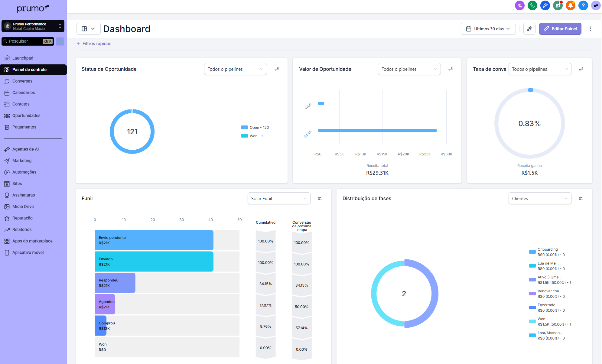Image resolution: width=602 pixels, height=364 pixels.
Task: Toggle the Open - 120 legend entry
Action: (x=255, y=127)
